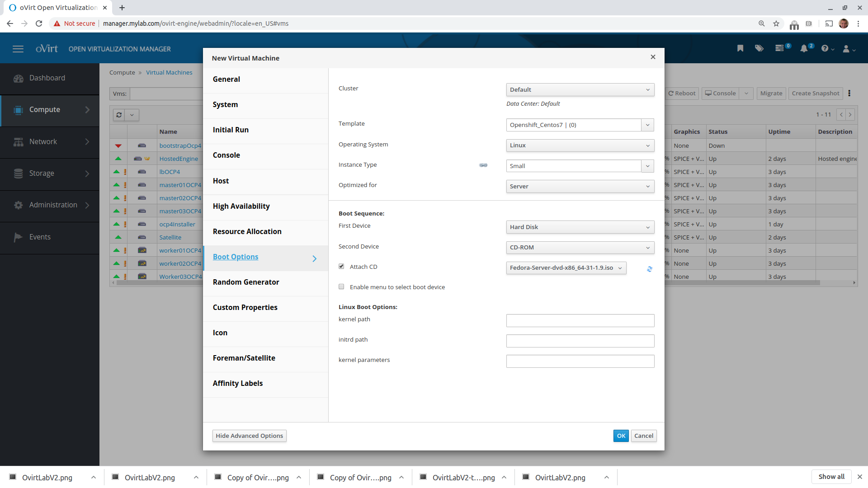Enable menu to select boot device

[341, 287]
